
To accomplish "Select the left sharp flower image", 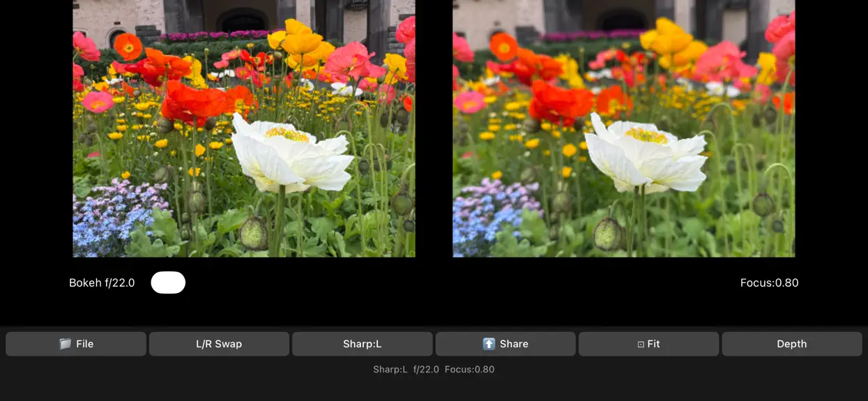I will (244, 128).
